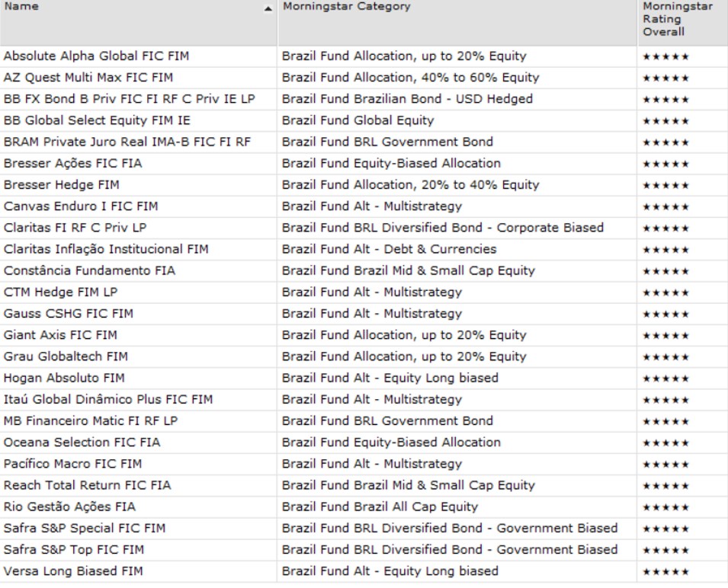This screenshot has height=588, width=728.
Task: Open Versa Long Biased FIM fund
Action: pyautogui.click(x=73, y=571)
